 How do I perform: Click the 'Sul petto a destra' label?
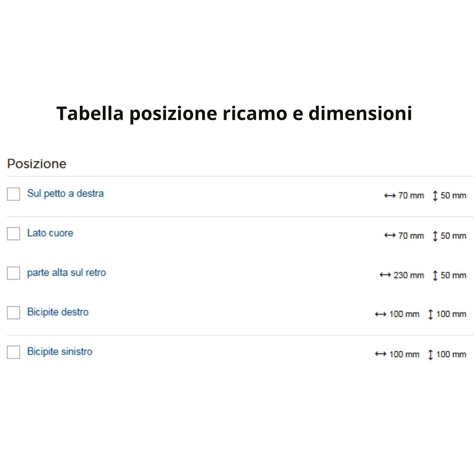point(65,193)
